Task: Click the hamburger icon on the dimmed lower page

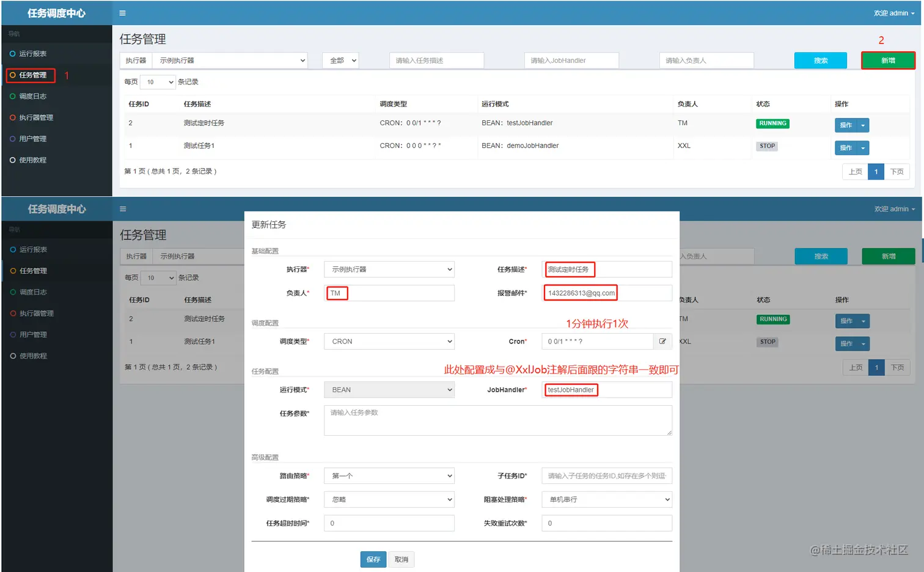Action: tap(123, 209)
